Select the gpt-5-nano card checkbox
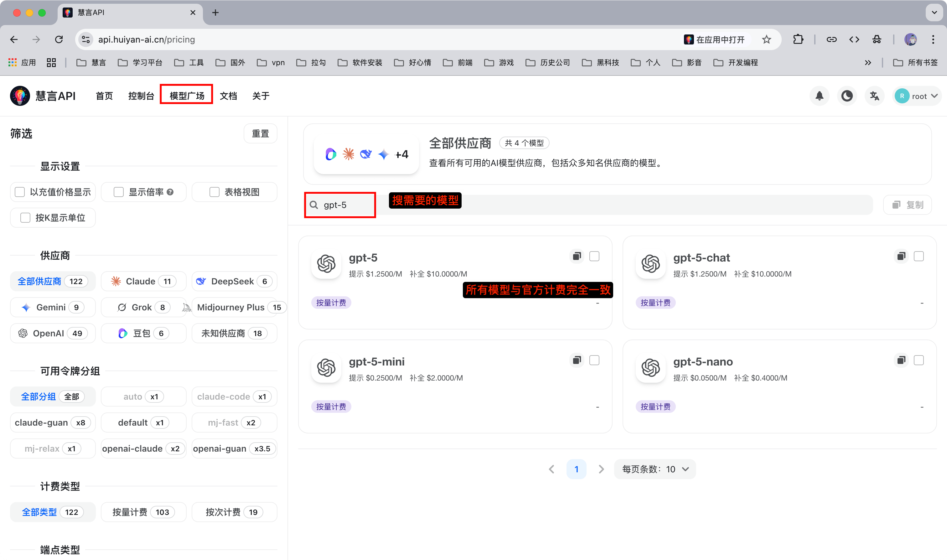 919,360
